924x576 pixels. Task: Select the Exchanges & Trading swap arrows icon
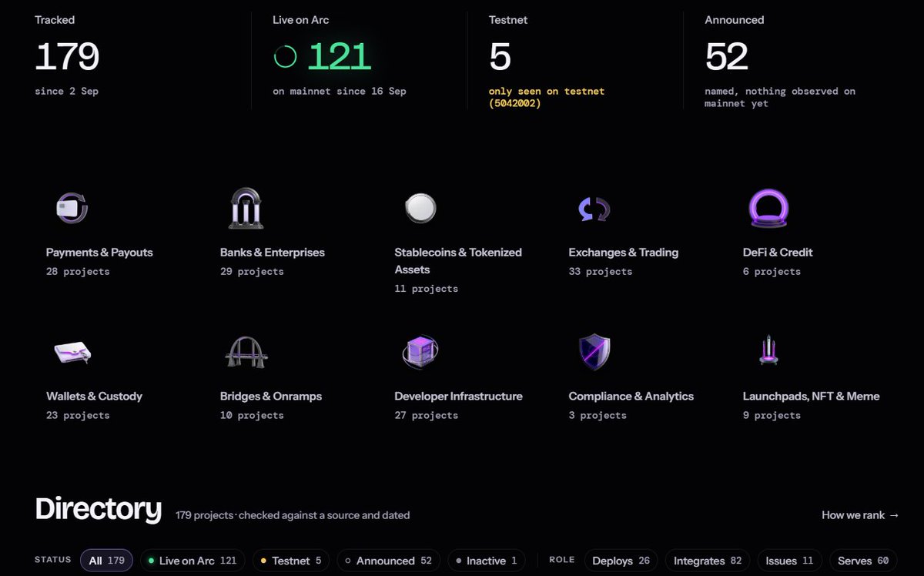pyautogui.click(x=594, y=209)
